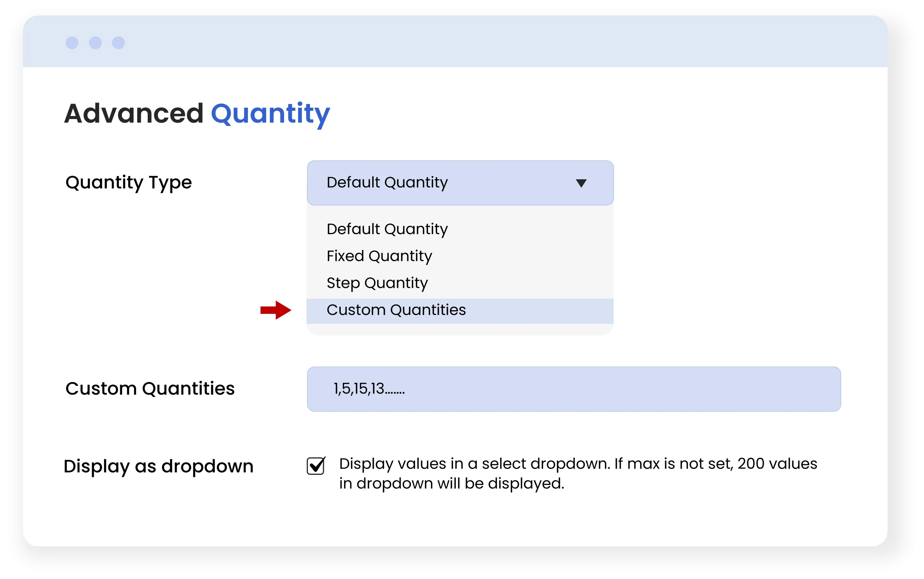Click the empty bottom strip of the list
Screen dimensions: 924x579
460,329
